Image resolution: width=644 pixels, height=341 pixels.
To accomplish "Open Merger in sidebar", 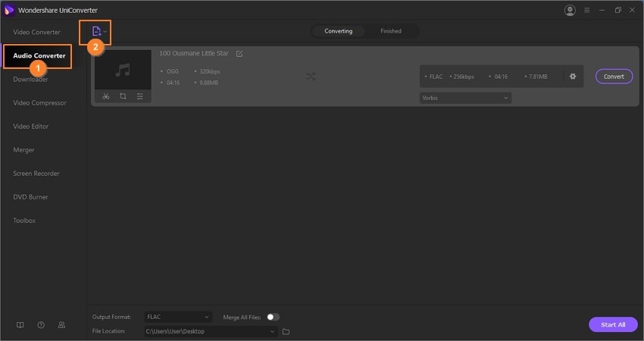I will [23, 150].
